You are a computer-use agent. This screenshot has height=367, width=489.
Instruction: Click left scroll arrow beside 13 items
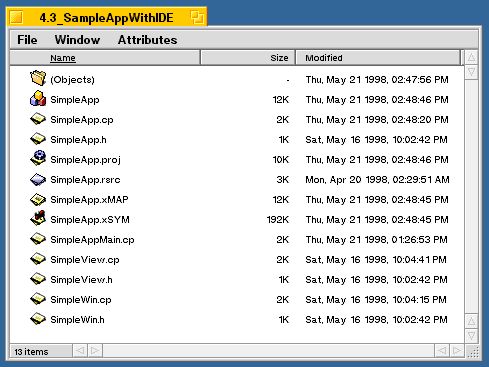click(80, 351)
